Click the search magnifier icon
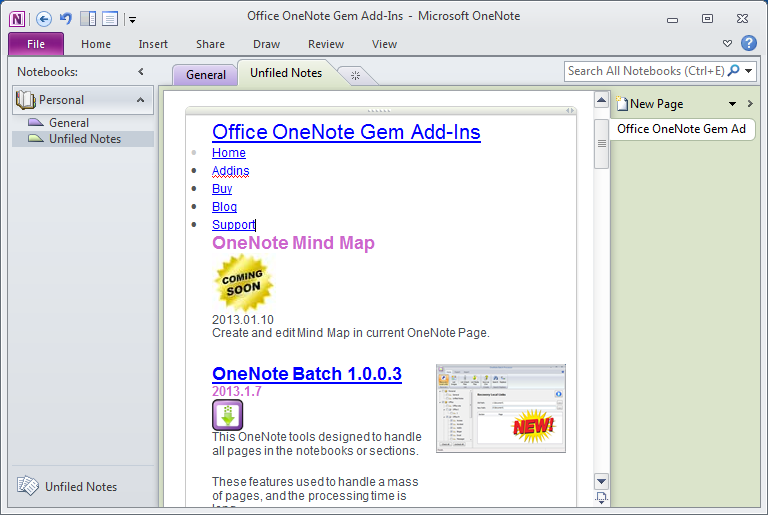The width and height of the screenshot is (768, 515). click(x=734, y=71)
